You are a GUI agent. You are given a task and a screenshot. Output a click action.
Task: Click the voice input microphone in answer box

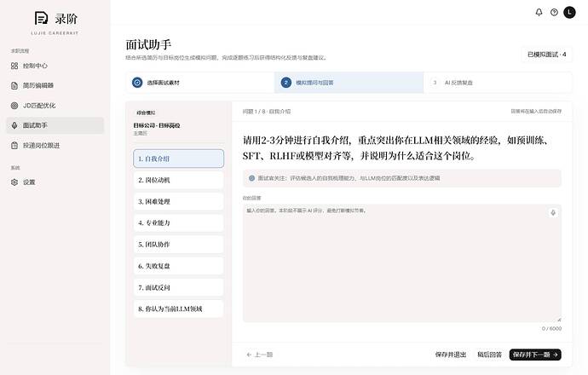(553, 212)
